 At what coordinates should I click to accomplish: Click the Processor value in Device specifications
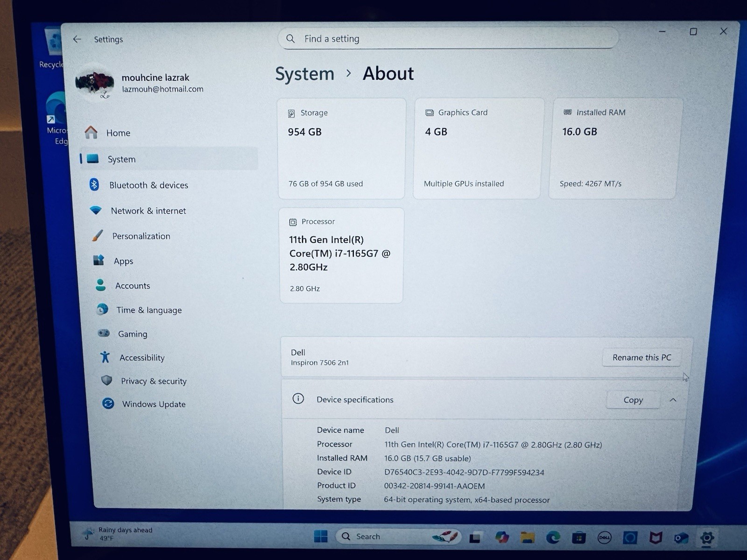point(493,445)
